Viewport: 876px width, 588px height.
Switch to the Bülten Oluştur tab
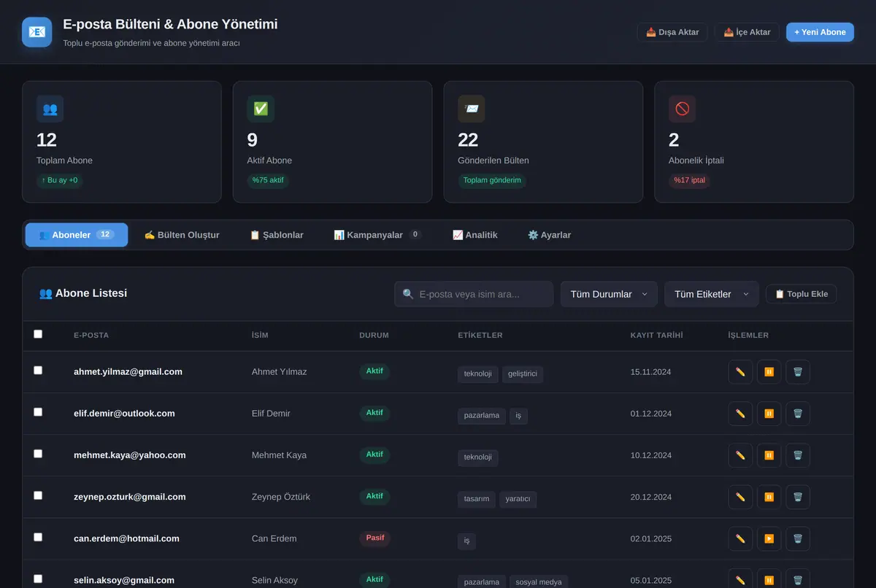tap(182, 235)
